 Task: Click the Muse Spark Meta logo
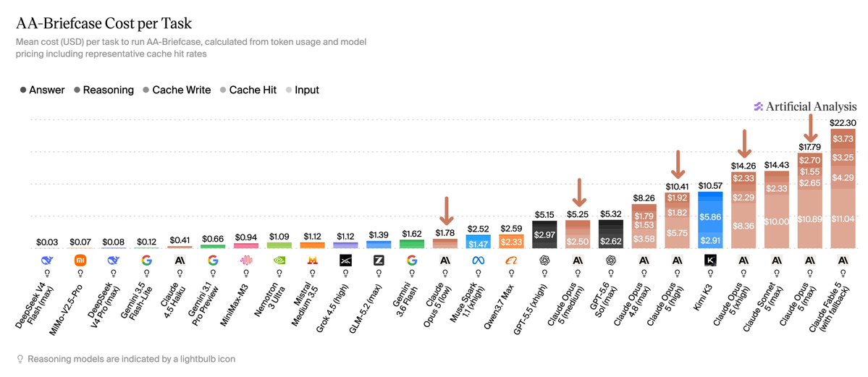[479, 260]
